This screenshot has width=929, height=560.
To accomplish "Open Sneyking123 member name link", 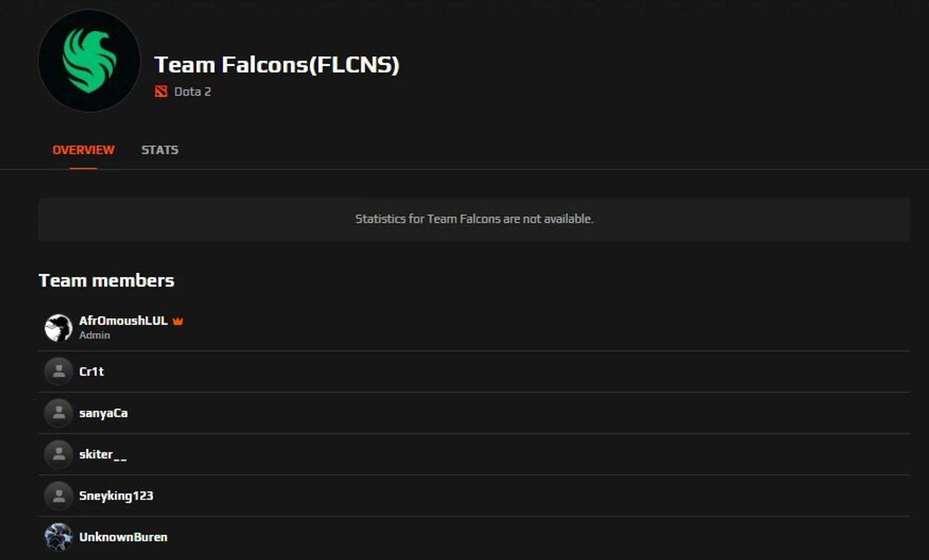I will click(116, 496).
